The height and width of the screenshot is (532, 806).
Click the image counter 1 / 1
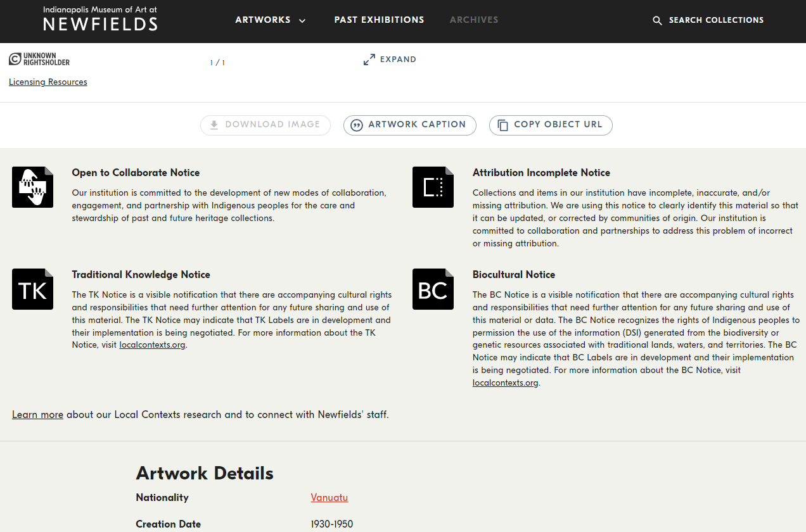point(217,63)
